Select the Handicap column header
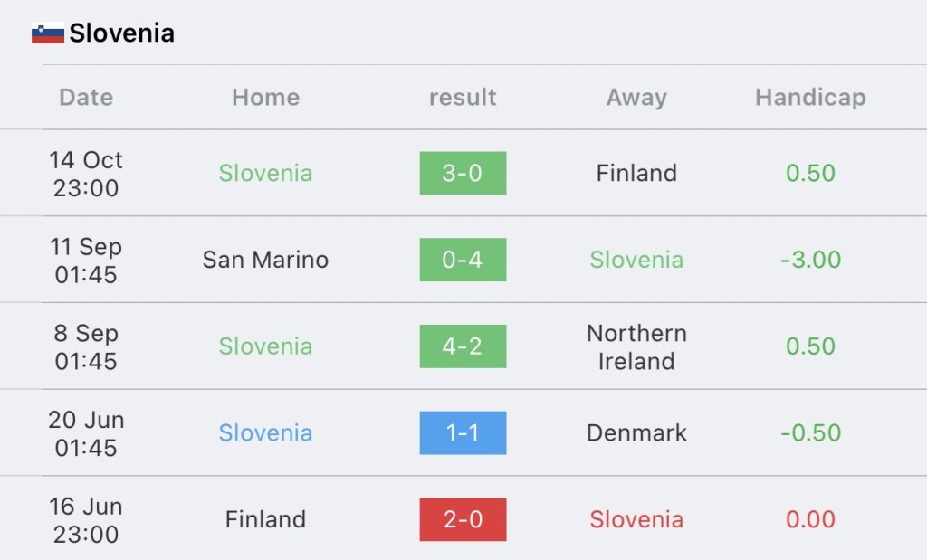Image resolution: width=927 pixels, height=560 pixels. click(x=810, y=98)
